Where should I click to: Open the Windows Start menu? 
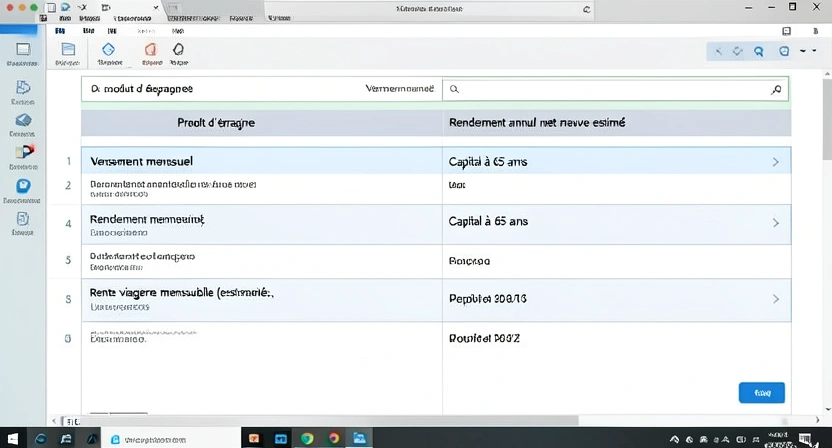[12, 438]
